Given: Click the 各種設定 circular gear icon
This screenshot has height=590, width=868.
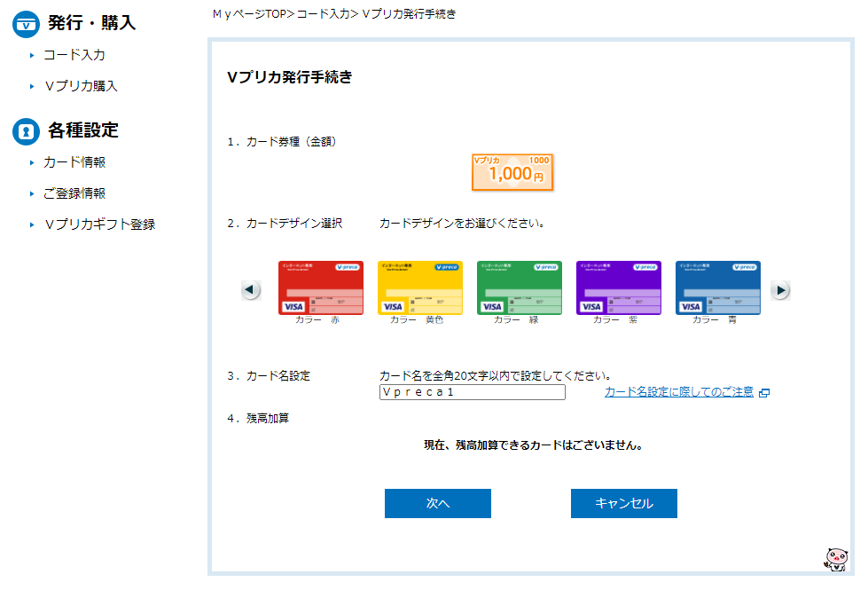Looking at the screenshot, I should click(26, 131).
